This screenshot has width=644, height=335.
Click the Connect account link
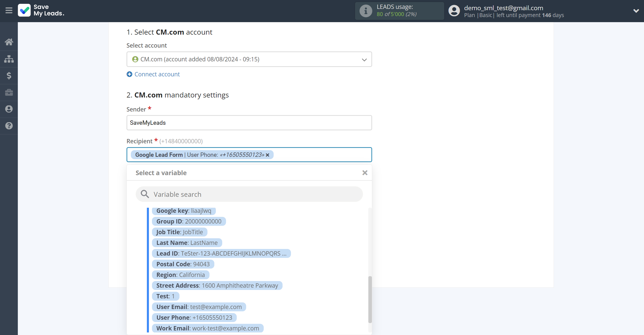[157, 74]
